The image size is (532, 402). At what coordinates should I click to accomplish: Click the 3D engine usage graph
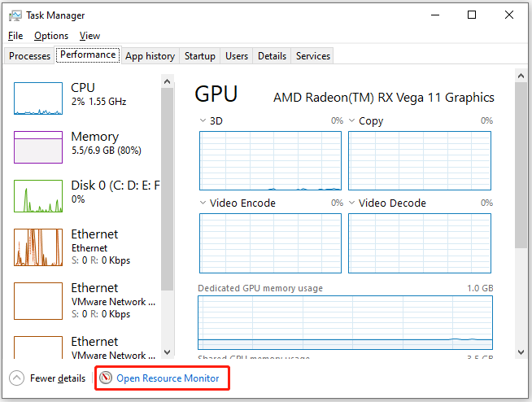point(270,161)
